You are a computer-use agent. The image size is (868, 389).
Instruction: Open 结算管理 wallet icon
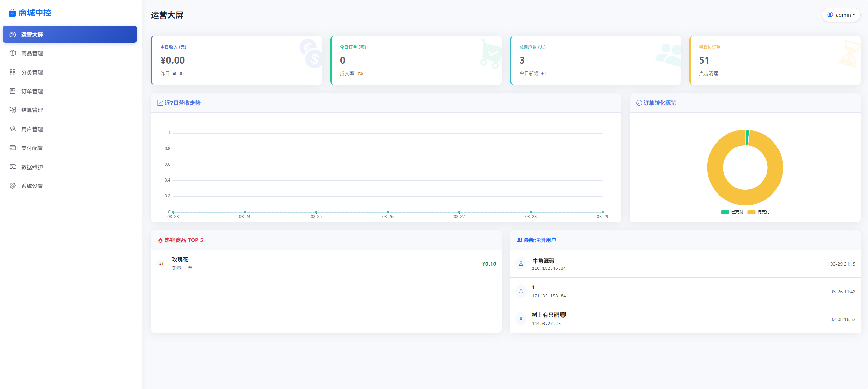(13, 110)
